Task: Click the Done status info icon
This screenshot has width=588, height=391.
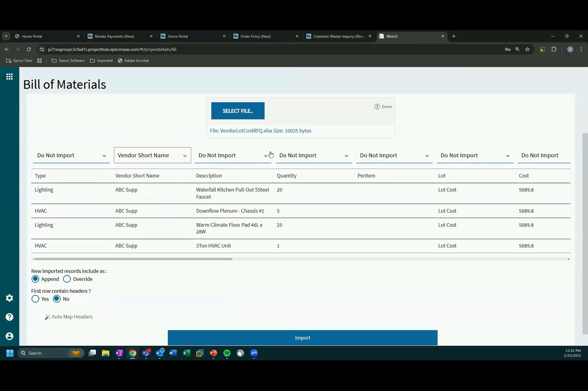Action: (377, 106)
